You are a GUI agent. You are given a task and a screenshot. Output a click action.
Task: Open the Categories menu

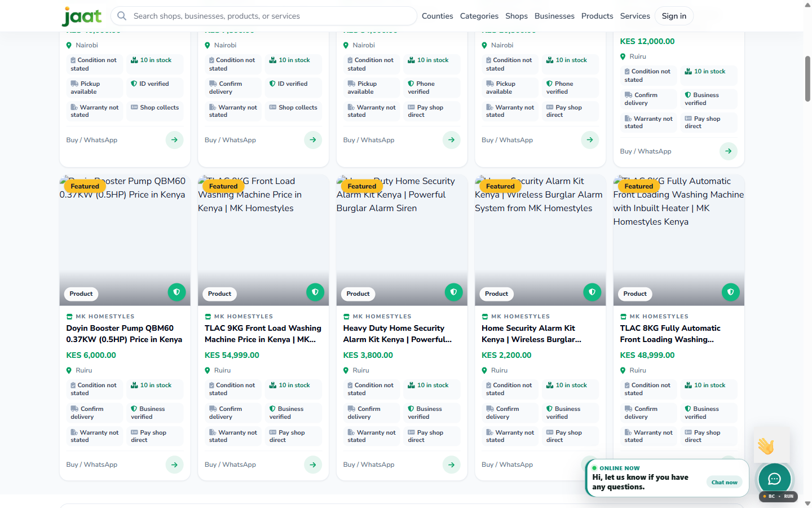[479, 16]
